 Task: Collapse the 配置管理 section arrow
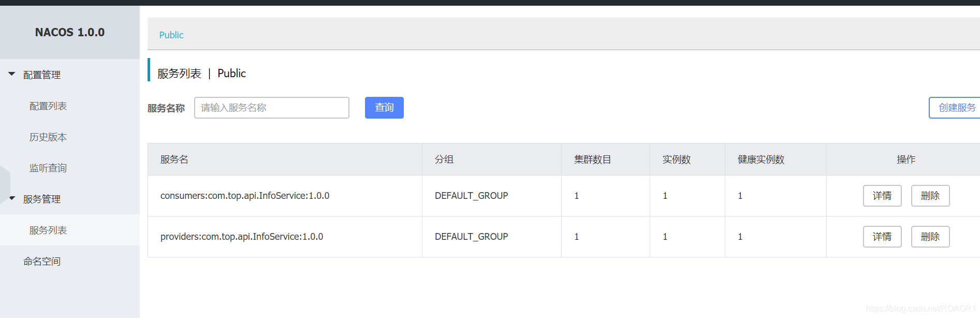click(12, 74)
